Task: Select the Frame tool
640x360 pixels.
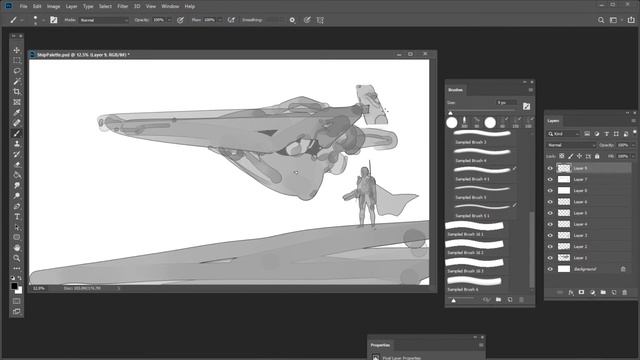Action: point(17,102)
